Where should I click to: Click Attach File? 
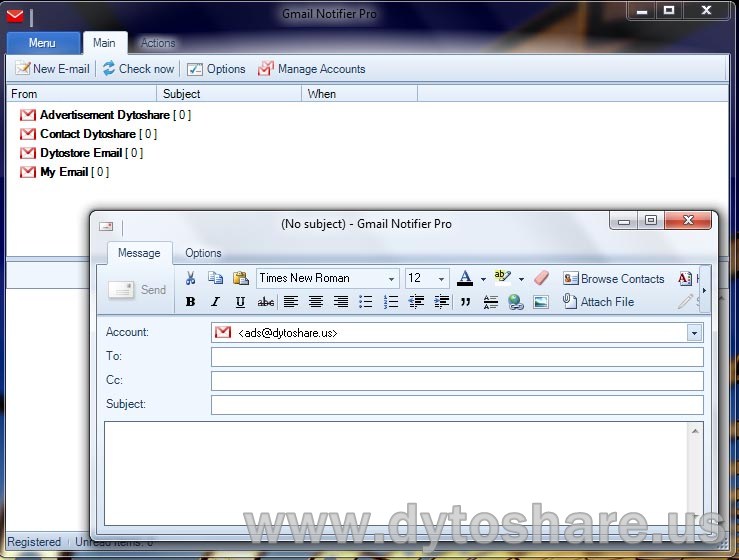(598, 302)
